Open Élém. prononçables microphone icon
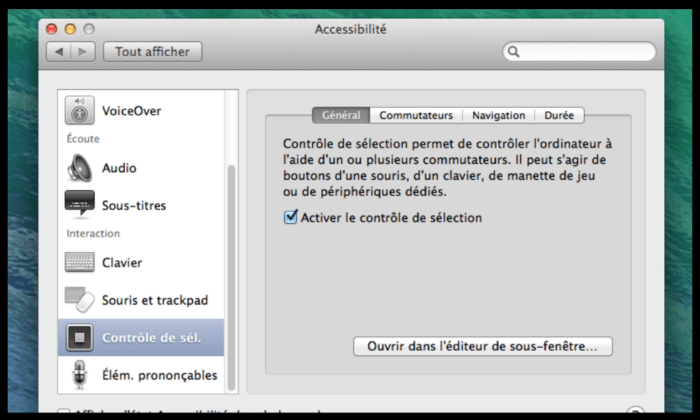 [x=80, y=375]
